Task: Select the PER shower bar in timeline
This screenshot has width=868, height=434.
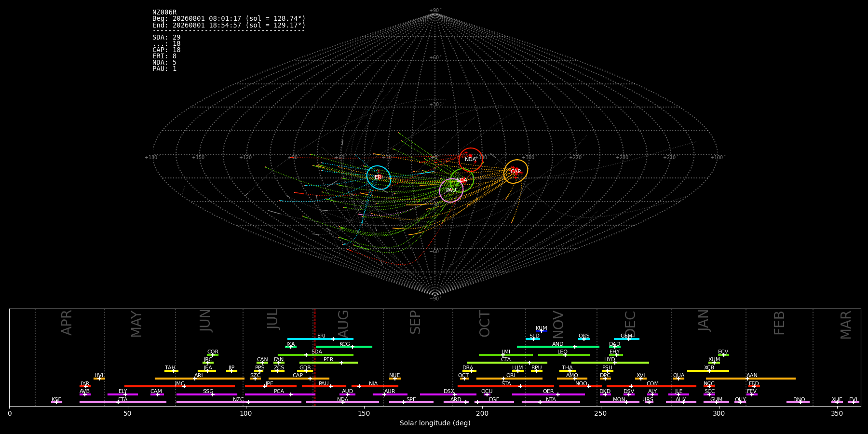Action: (x=328, y=363)
